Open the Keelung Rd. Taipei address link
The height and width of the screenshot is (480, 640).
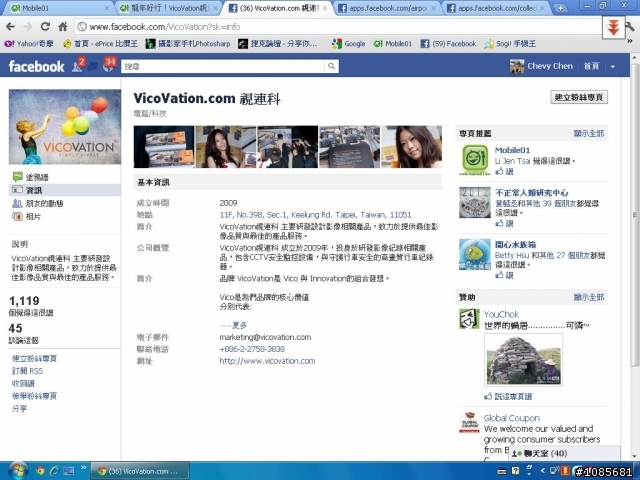[315, 215]
